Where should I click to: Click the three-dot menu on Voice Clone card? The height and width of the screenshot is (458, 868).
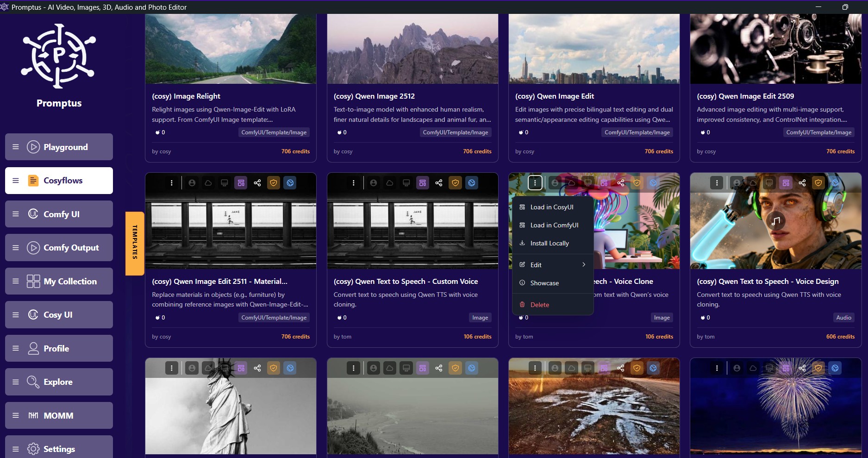tap(535, 183)
